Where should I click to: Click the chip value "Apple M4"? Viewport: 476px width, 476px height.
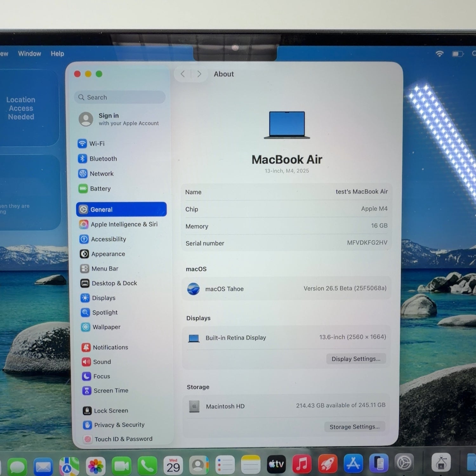[374, 208]
